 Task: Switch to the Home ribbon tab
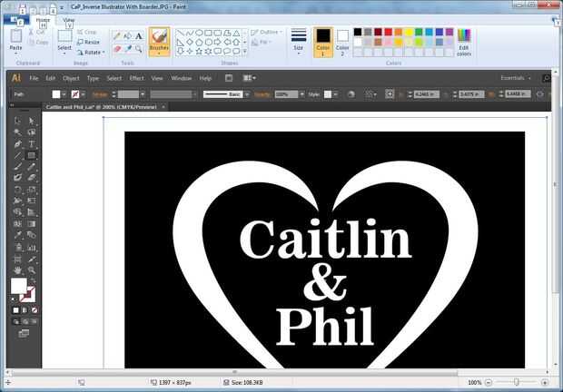coord(43,20)
